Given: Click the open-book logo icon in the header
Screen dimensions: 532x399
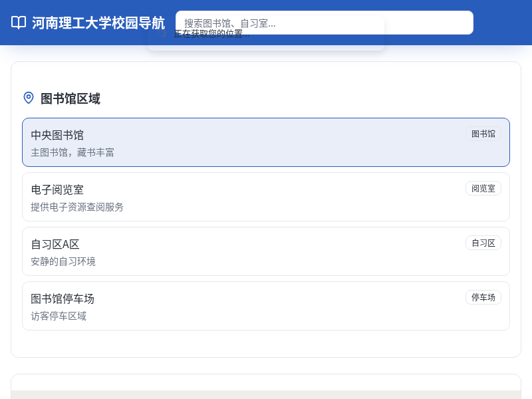Looking at the screenshot, I should pos(18,22).
